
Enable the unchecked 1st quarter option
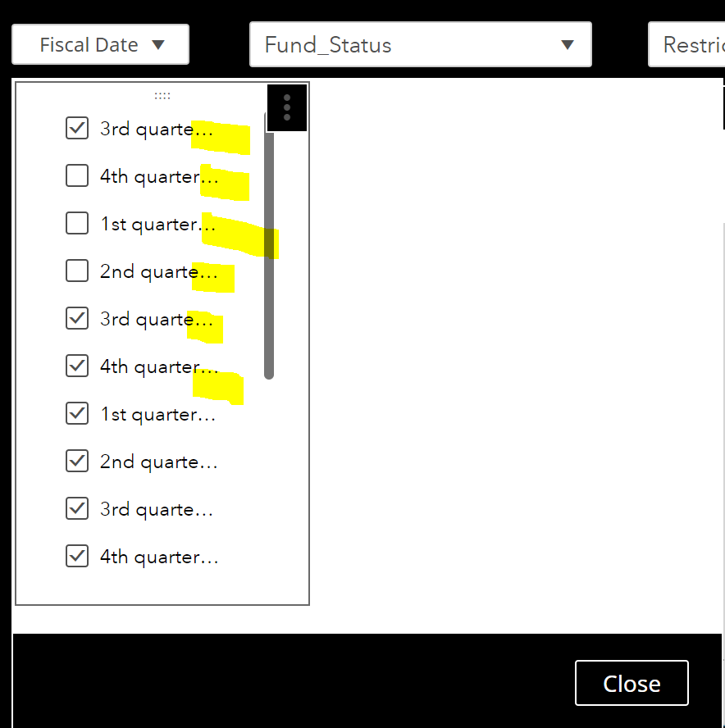click(76, 223)
